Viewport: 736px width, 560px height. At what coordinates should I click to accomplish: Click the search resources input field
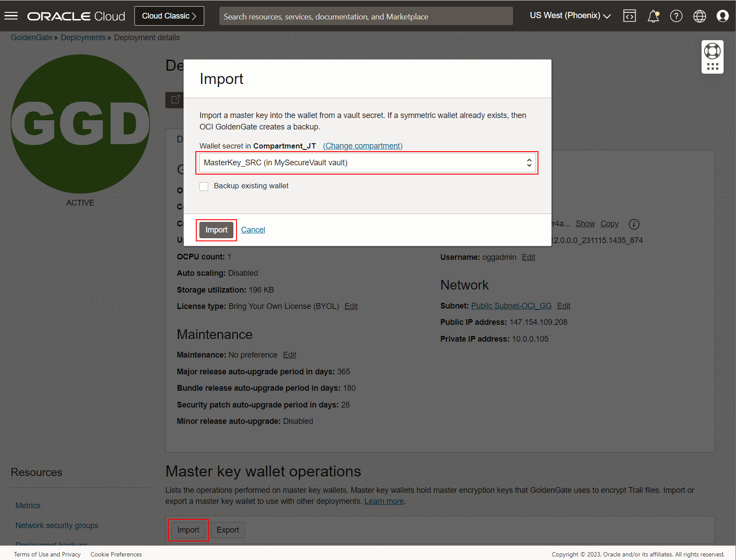[x=366, y=16]
